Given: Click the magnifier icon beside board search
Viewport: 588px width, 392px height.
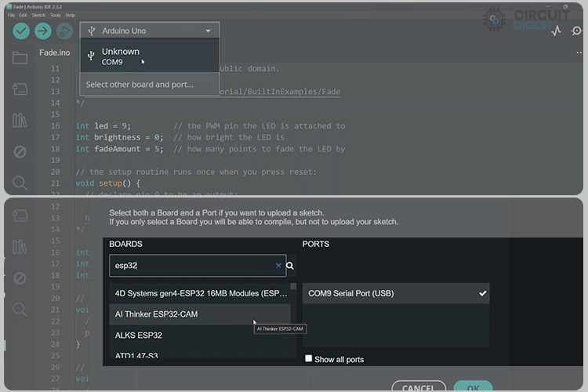Looking at the screenshot, I should click(290, 266).
